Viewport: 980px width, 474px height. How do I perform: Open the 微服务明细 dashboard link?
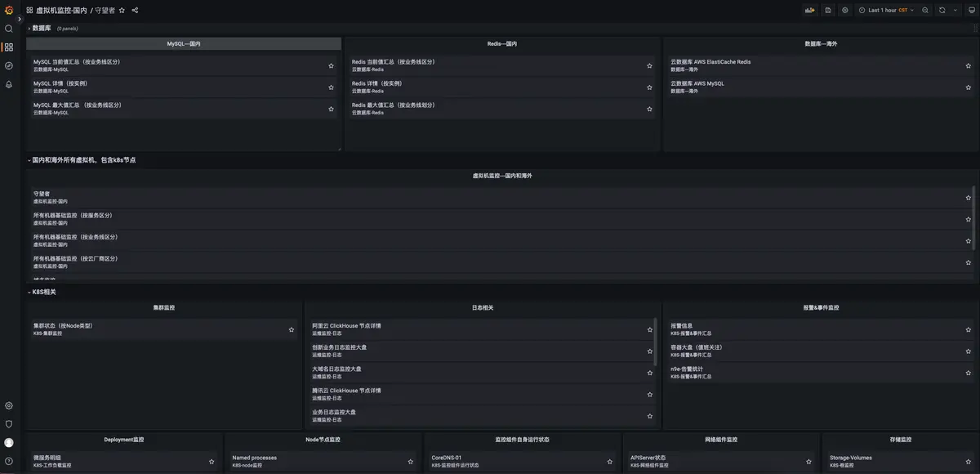47,458
